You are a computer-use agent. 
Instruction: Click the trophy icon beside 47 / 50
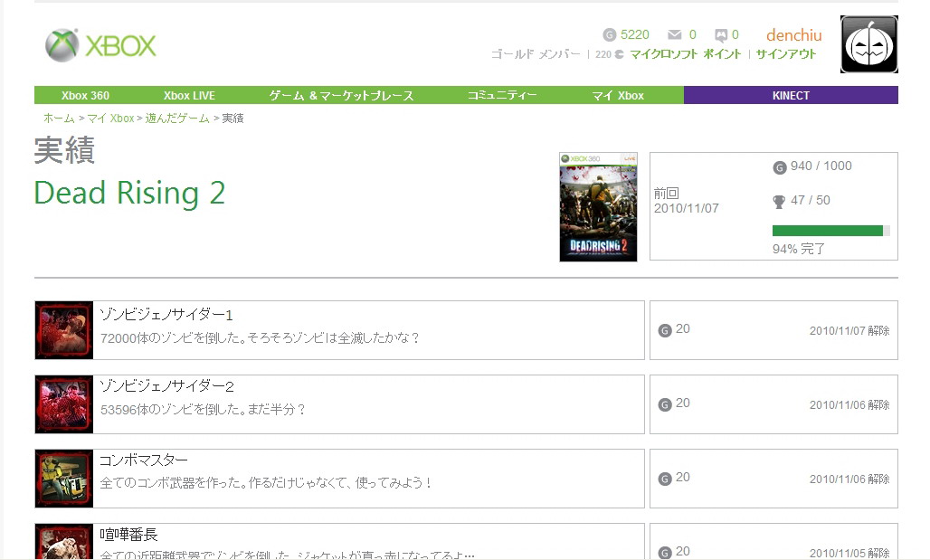coord(779,202)
